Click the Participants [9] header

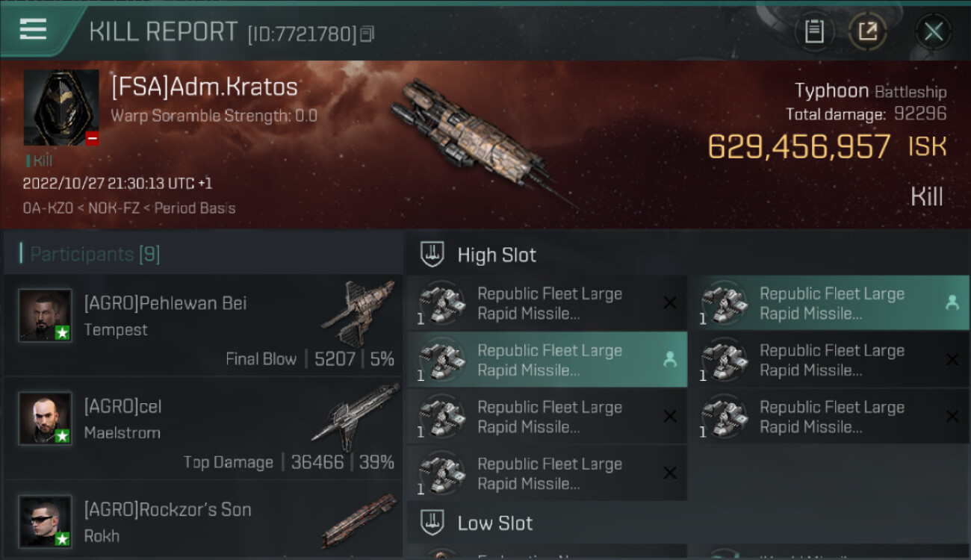pos(95,254)
